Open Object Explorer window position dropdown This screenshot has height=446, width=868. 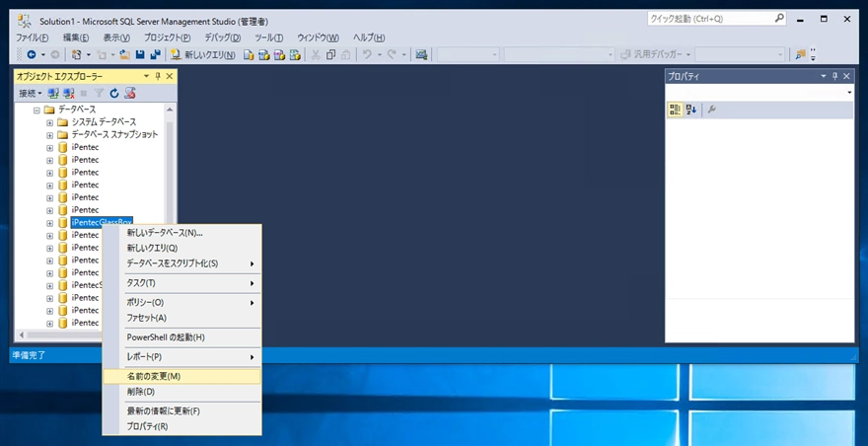[147, 76]
